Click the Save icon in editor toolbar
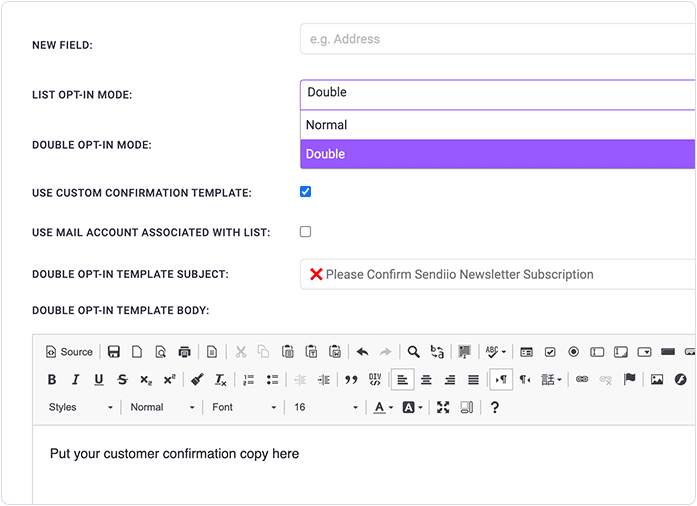The height and width of the screenshot is (506, 697). click(x=114, y=352)
